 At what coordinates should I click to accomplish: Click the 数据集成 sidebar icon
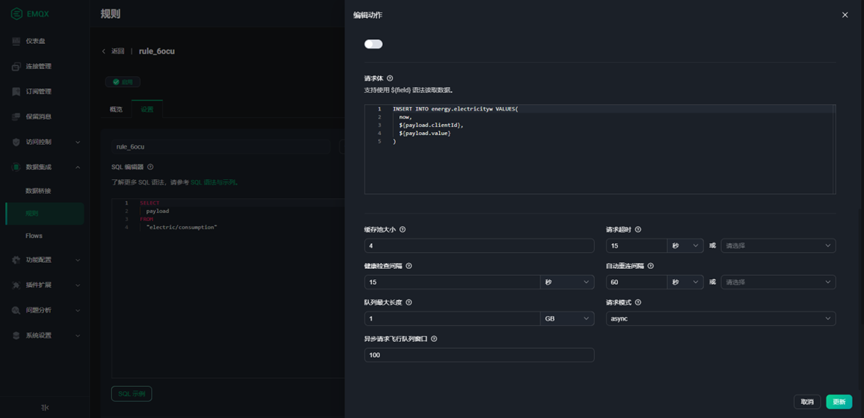17,167
